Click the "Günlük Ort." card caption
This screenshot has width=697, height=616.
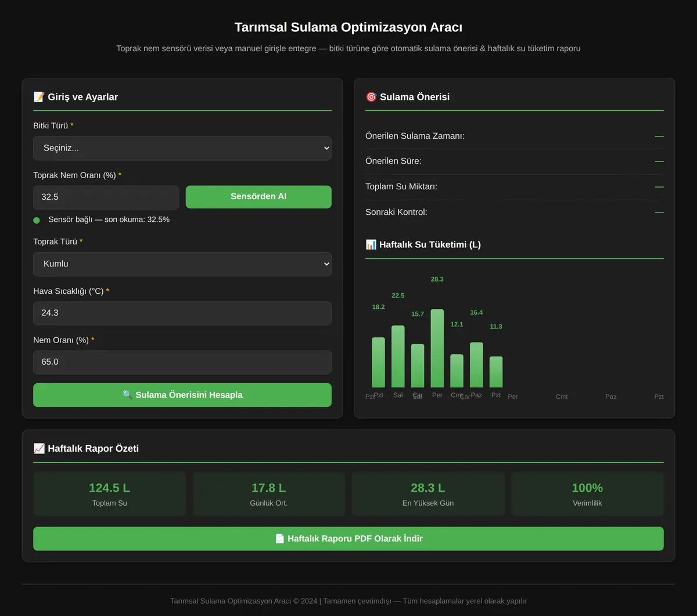coord(269,503)
